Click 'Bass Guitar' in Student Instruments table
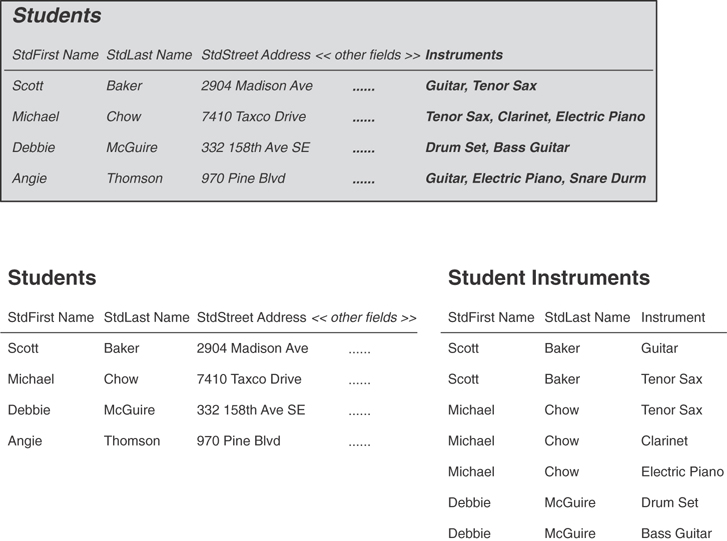This screenshot has height=541, width=727. pyautogui.click(x=675, y=534)
